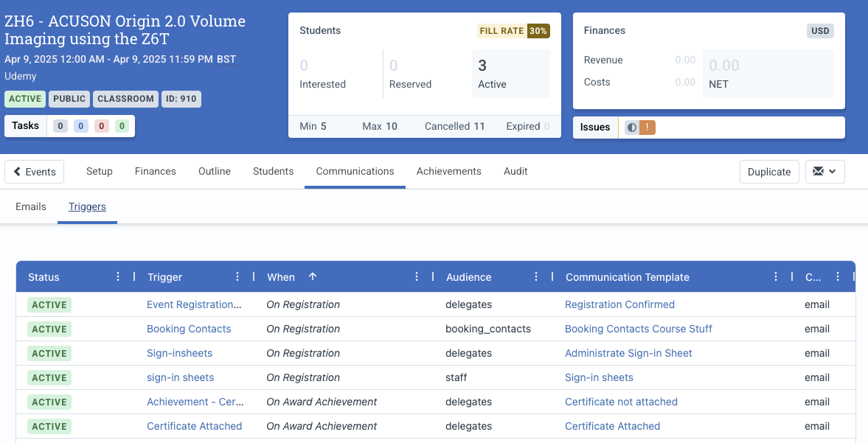This screenshot has width=868, height=443.
Task: Click the booking_contacts audience cell
Action: pyautogui.click(x=487, y=329)
